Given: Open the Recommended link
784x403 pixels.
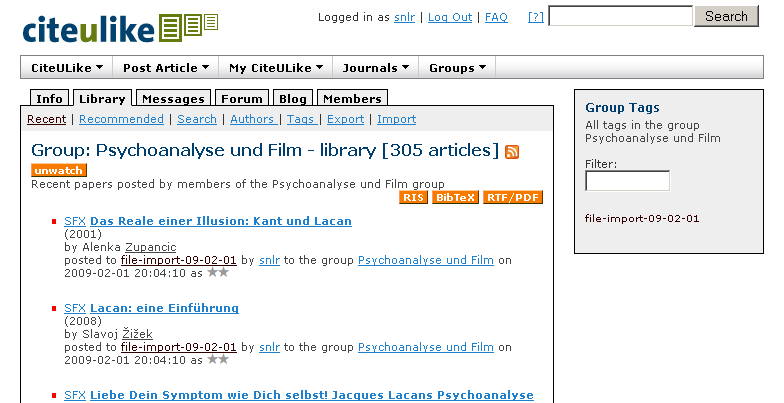Looking at the screenshot, I should point(122,120).
